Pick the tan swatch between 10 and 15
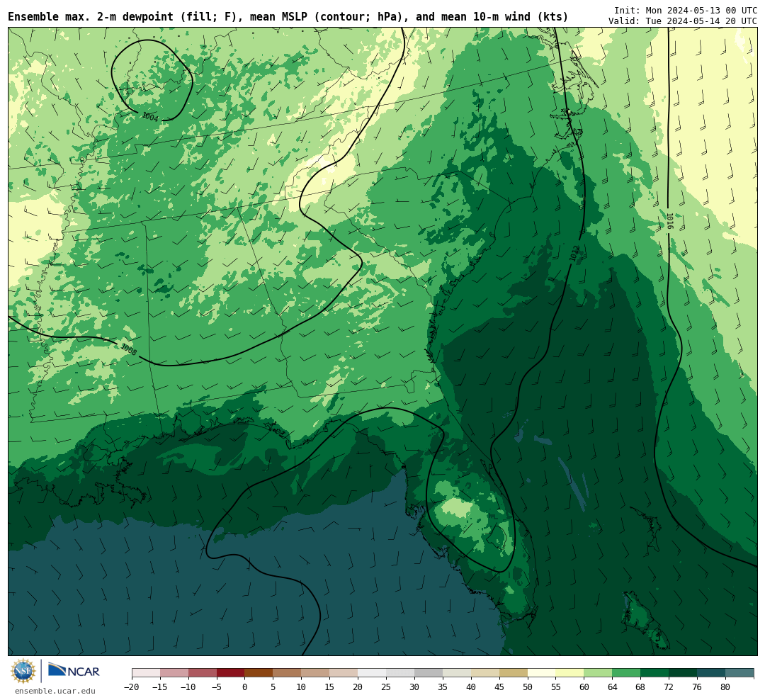Screen dimensions: 765x700 [315, 673]
